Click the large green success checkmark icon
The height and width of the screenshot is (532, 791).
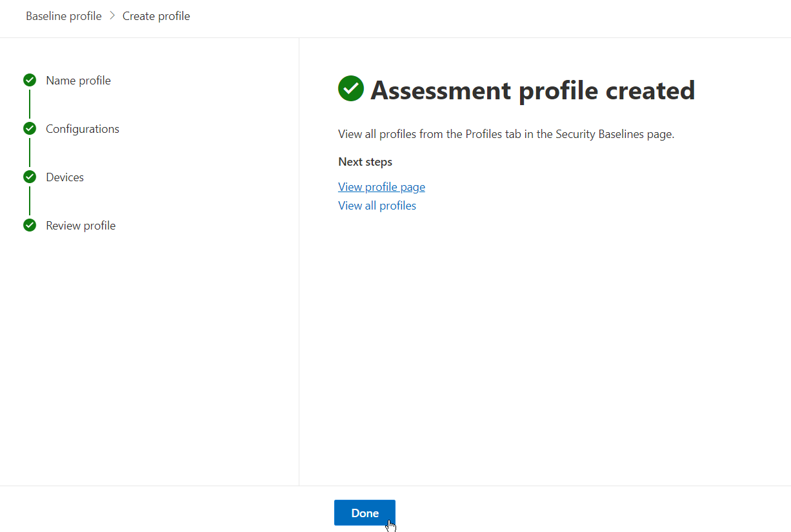tap(351, 89)
